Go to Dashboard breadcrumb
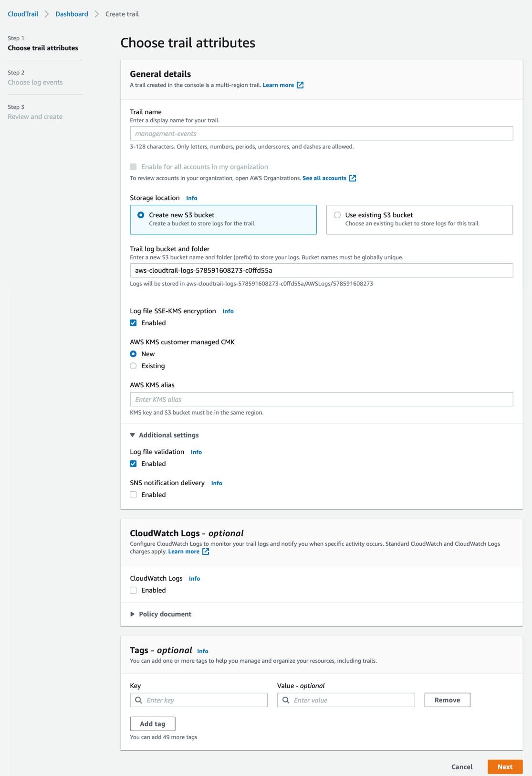Viewport: 532px width, 776px height. [72, 14]
